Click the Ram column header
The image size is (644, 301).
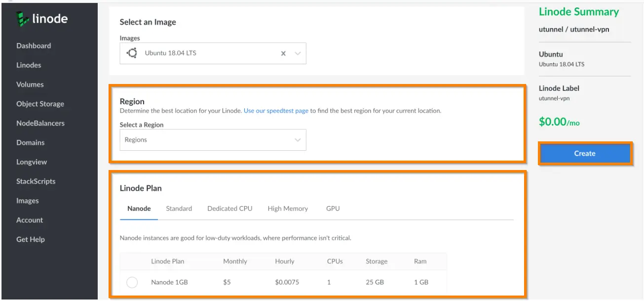420,261
